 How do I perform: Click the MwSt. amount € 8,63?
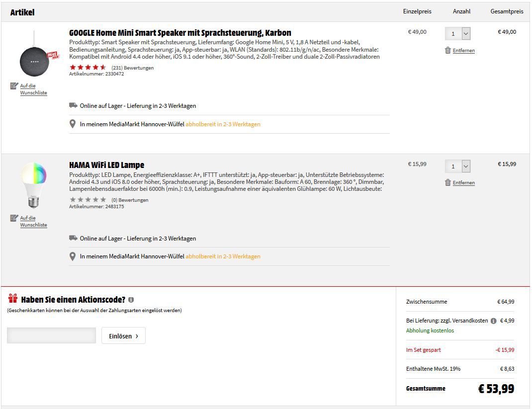pyautogui.click(x=507, y=369)
